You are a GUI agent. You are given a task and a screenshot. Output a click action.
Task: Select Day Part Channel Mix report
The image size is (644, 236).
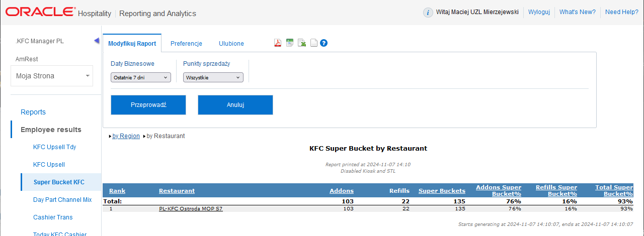coord(62,200)
